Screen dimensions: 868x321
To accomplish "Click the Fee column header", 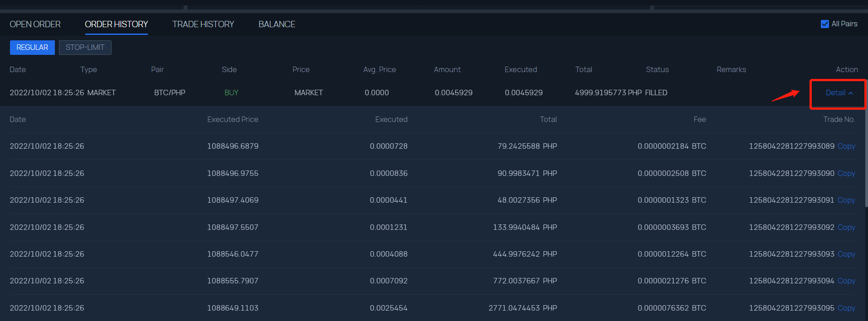I will [x=700, y=119].
